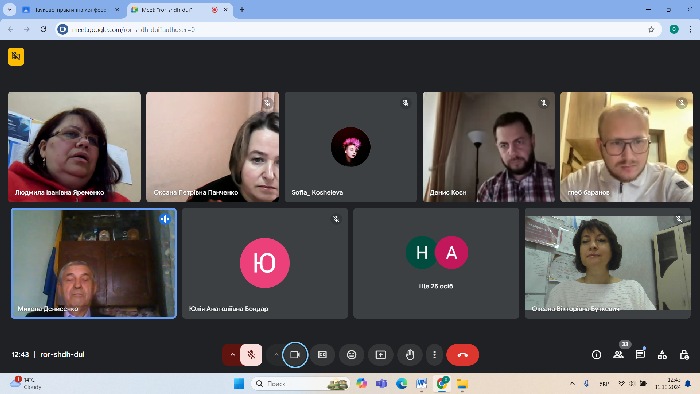Show the participants people icon

(618, 354)
